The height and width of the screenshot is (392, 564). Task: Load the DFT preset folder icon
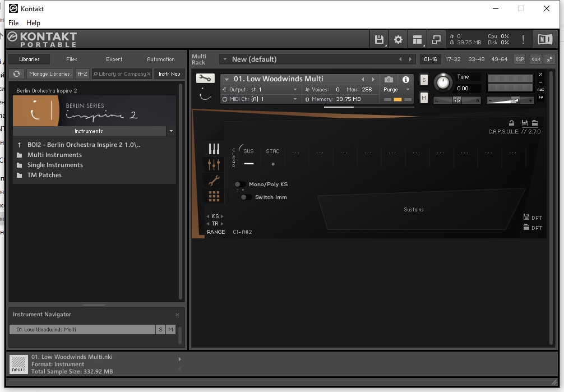click(x=526, y=227)
